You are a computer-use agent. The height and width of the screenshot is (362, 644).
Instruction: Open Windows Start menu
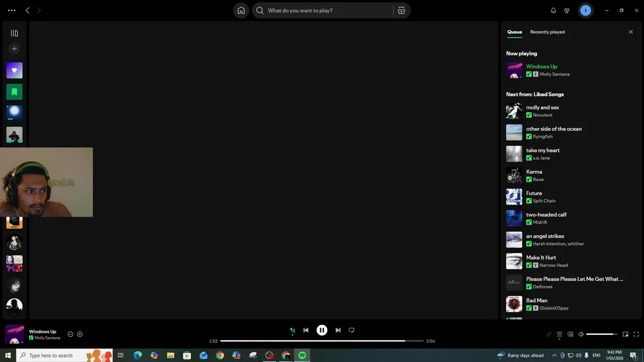tap(8, 355)
